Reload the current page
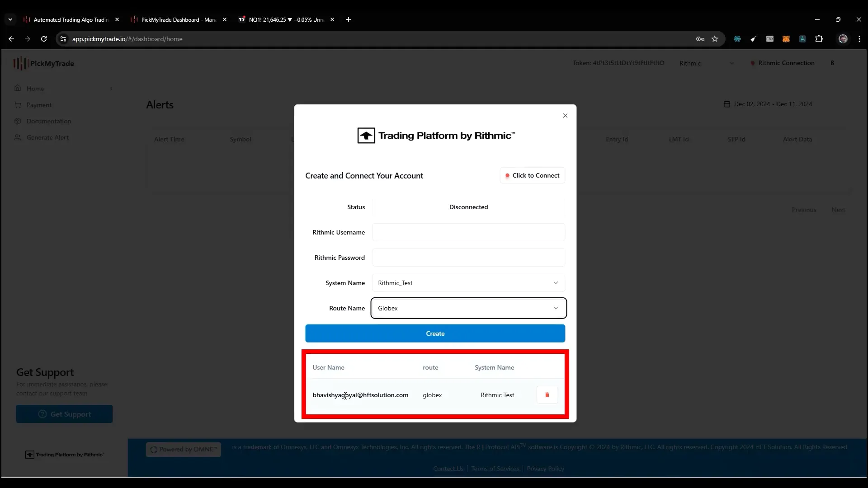The width and height of the screenshot is (868, 488). [x=44, y=39]
